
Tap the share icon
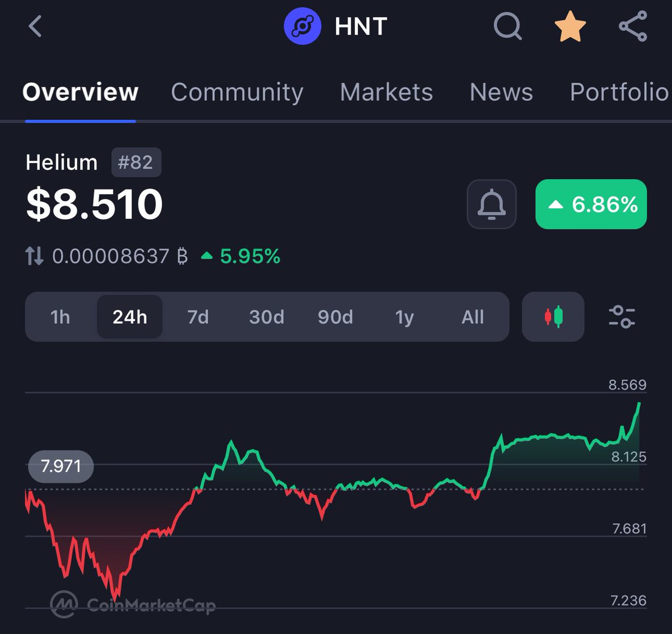coord(633,26)
